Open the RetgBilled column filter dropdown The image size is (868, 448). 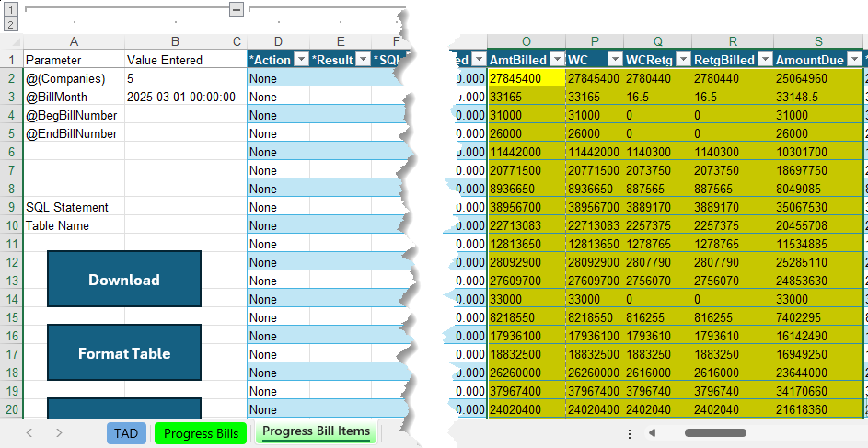tap(765, 59)
